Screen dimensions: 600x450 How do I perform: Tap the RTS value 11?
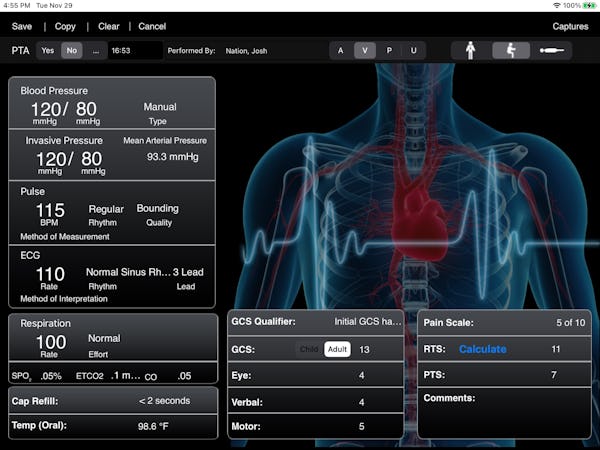(x=556, y=349)
